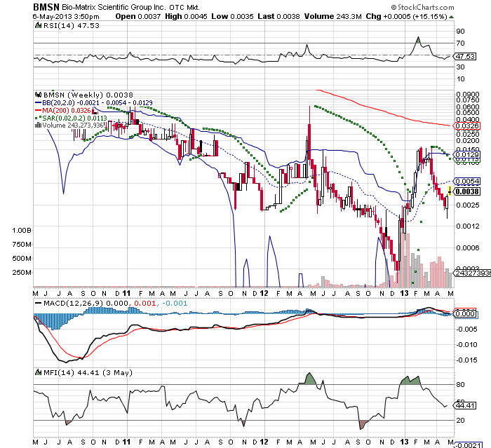Screen dimensions: 491x448
Task: Click the bold boxed 0.0038 last price label
Action: pyautogui.click(x=467, y=191)
